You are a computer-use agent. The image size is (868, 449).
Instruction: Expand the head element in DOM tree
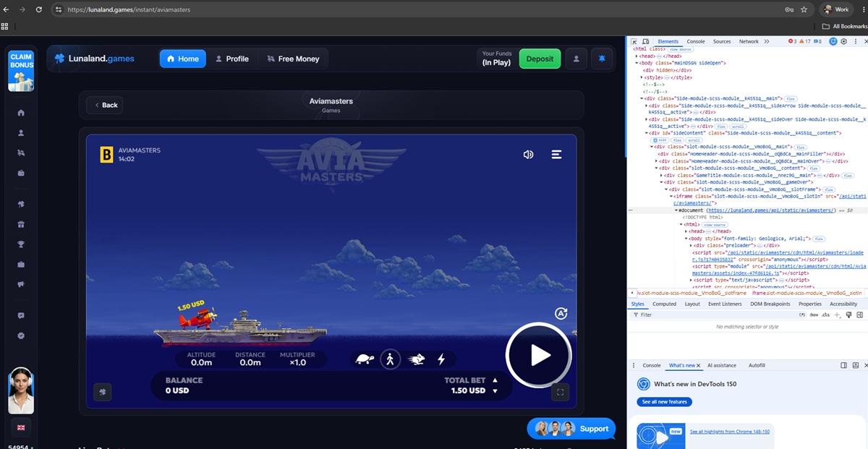(637, 56)
